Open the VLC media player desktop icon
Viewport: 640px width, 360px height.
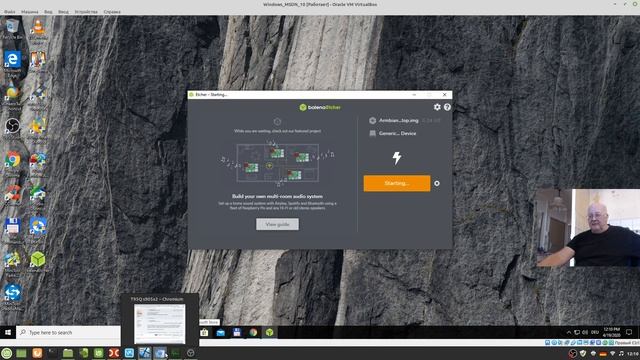click(38, 27)
